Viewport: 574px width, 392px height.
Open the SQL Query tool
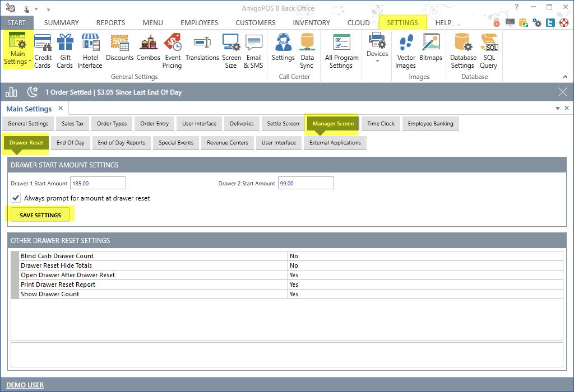click(x=488, y=50)
